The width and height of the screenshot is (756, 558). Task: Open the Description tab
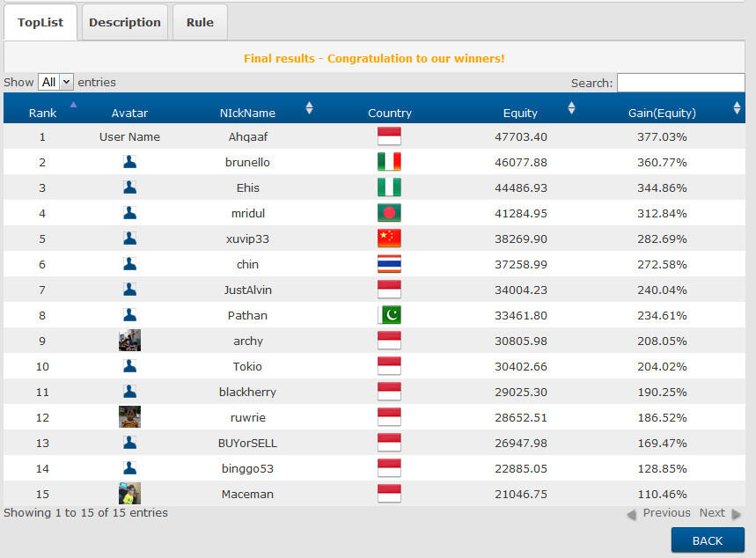[125, 23]
